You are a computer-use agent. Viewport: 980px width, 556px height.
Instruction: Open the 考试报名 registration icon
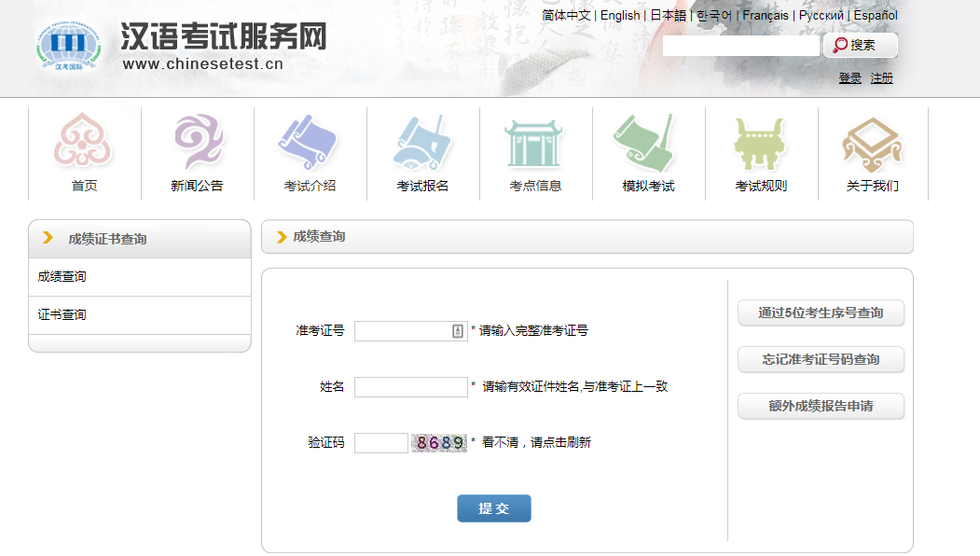pos(422,143)
